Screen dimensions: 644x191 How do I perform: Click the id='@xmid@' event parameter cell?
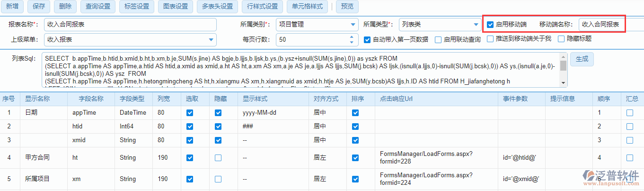coord(521,179)
